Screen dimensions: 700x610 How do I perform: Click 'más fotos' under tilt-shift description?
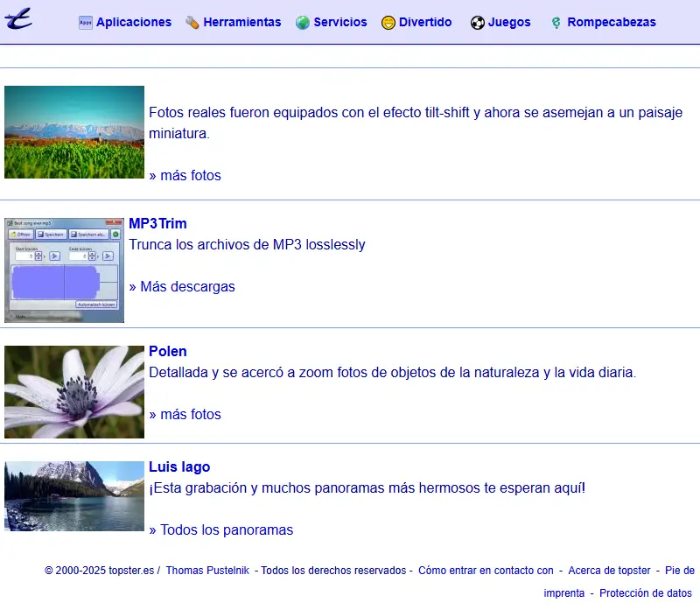(x=185, y=176)
